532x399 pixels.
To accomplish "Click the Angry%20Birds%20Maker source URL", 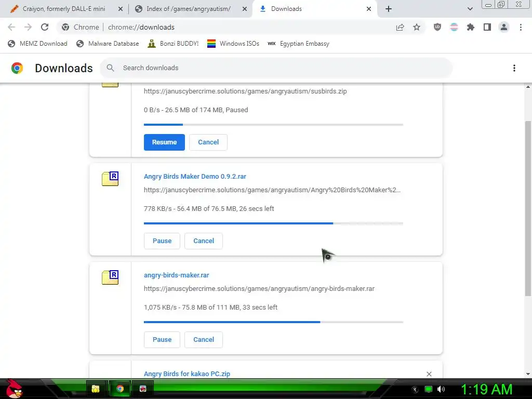I will tap(272, 190).
